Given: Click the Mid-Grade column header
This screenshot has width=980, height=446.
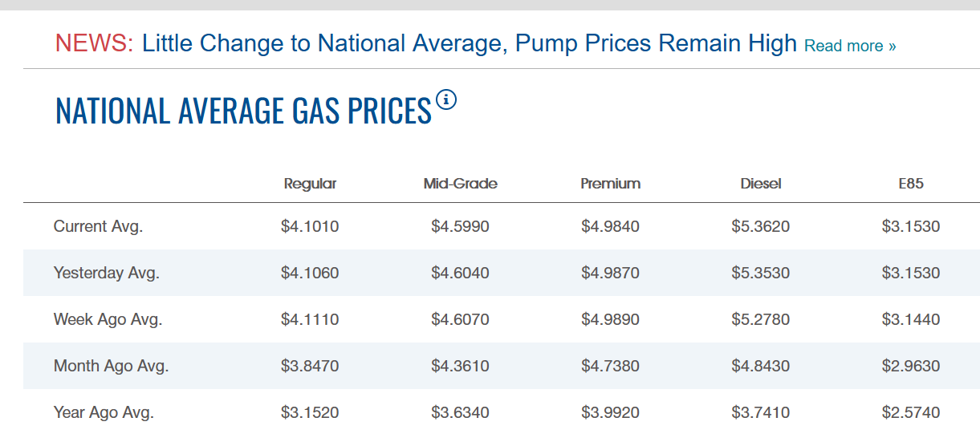Looking at the screenshot, I should tap(460, 184).
